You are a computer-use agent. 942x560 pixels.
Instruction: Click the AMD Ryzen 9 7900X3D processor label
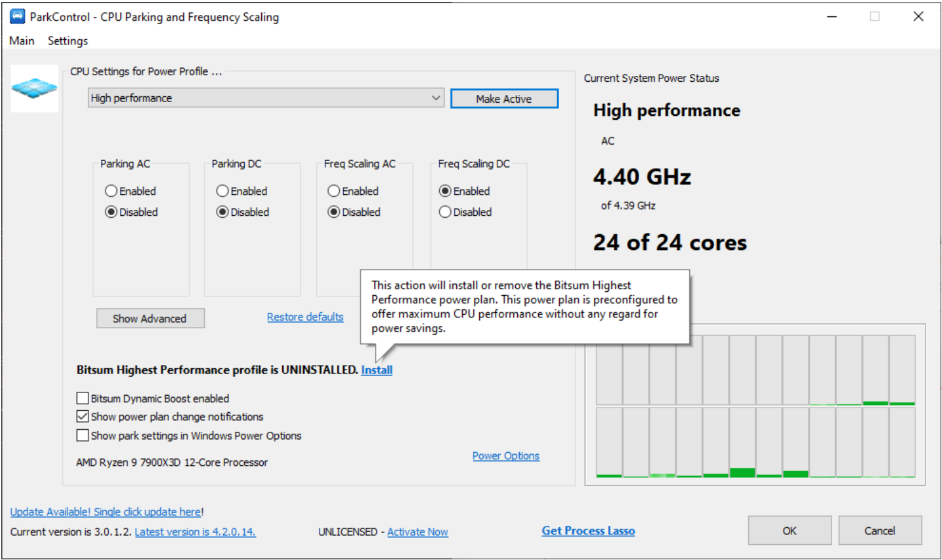(172, 463)
